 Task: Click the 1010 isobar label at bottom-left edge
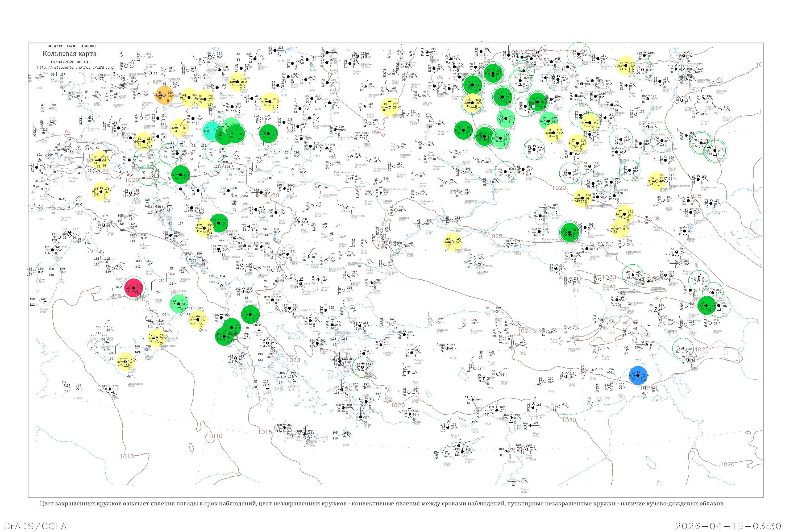[x=127, y=456]
